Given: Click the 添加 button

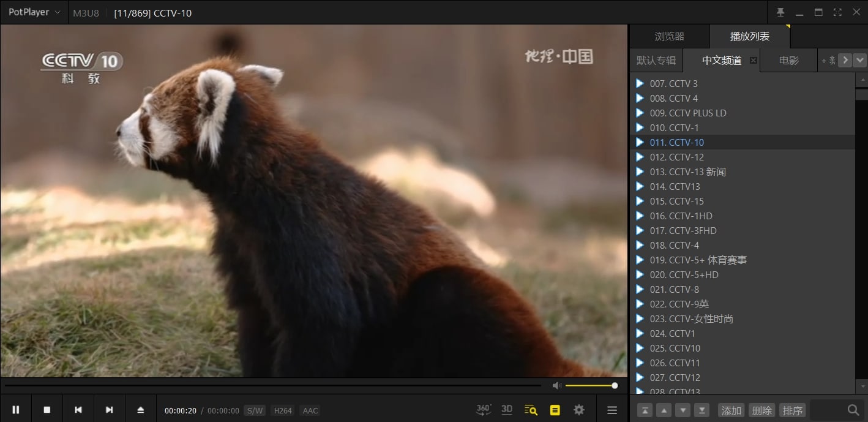Looking at the screenshot, I should pyautogui.click(x=731, y=410).
